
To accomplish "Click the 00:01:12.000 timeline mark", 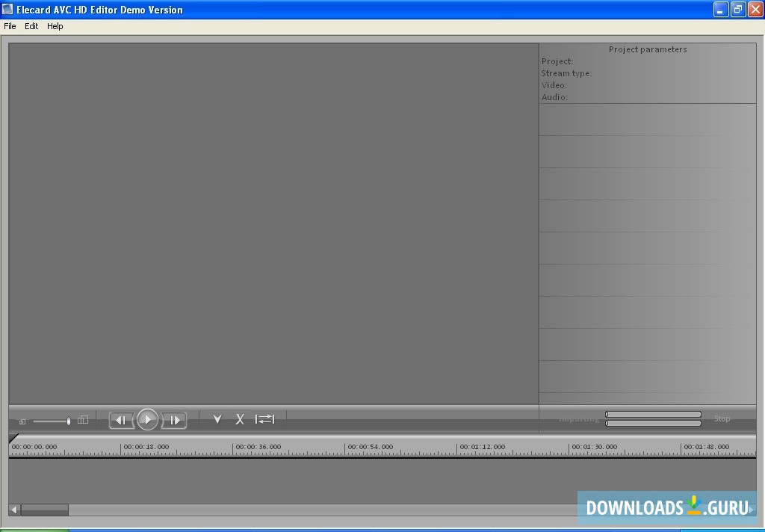I will pyautogui.click(x=483, y=447).
